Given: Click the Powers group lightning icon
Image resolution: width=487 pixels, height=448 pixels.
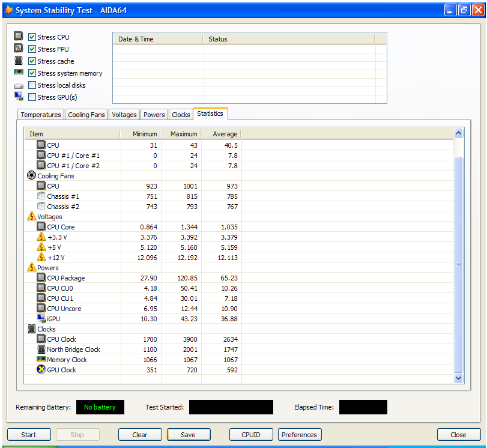Looking at the screenshot, I should pos(32,267).
